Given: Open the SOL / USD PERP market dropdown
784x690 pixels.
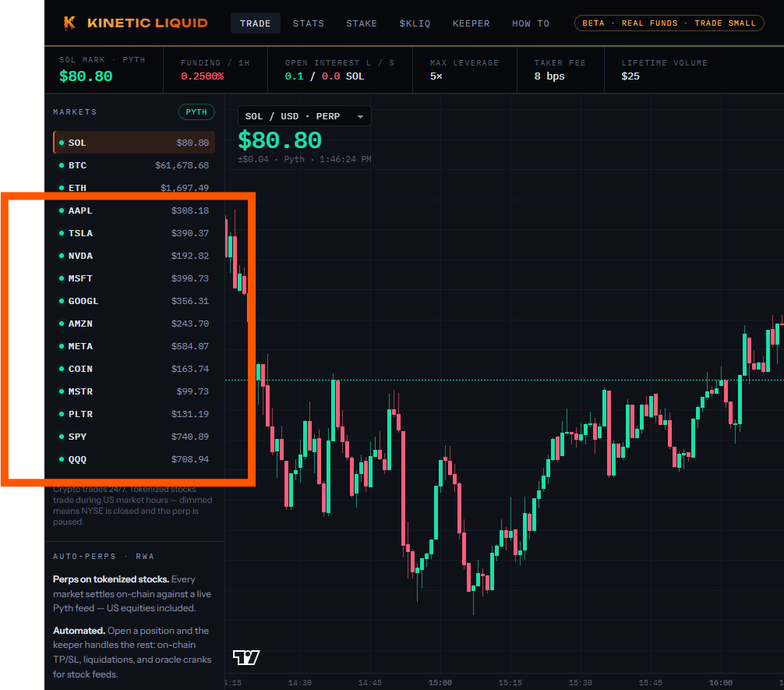Looking at the screenshot, I should coord(304,116).
